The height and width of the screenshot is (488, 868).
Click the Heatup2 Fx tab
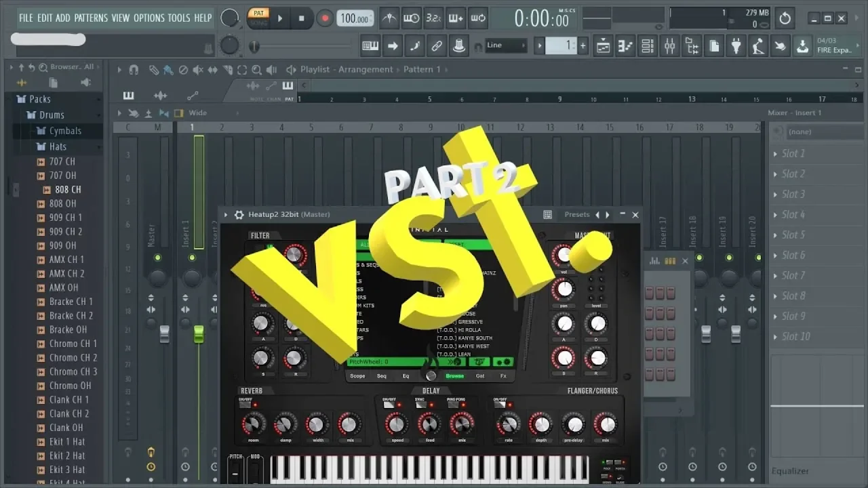pos(503,376)
